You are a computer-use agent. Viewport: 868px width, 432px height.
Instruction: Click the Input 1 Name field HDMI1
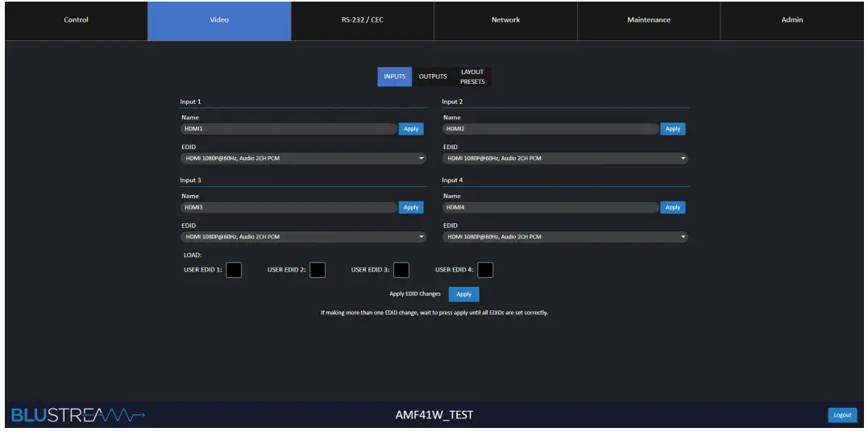pyautogui.click(x=289, y=129)
